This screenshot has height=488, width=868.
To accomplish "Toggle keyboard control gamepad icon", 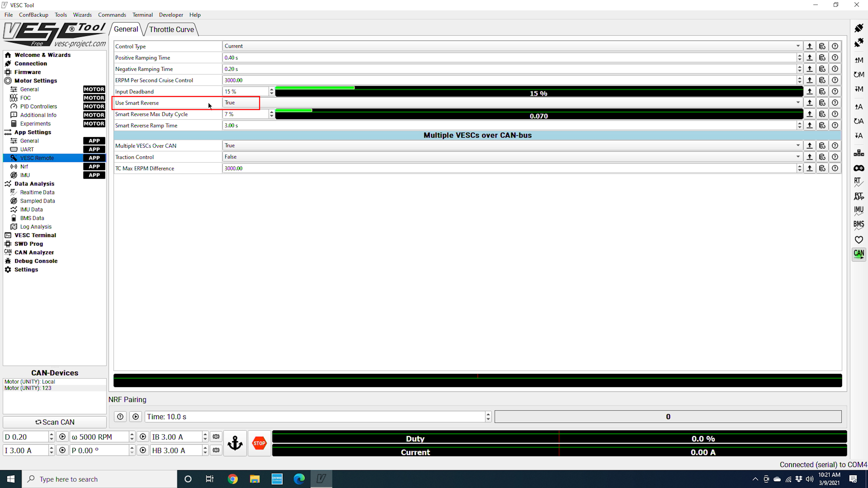I will (859, 168).
